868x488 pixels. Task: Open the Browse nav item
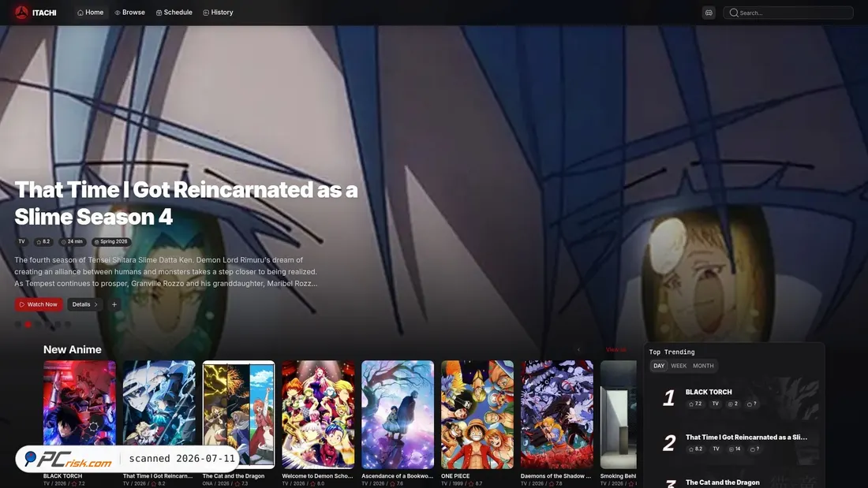[x=129, y=12]
